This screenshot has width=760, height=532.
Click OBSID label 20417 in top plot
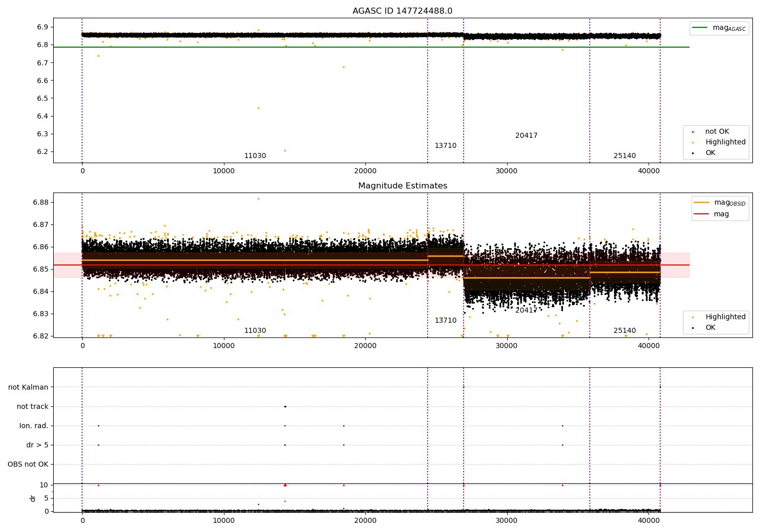click(x=526, y=136)
